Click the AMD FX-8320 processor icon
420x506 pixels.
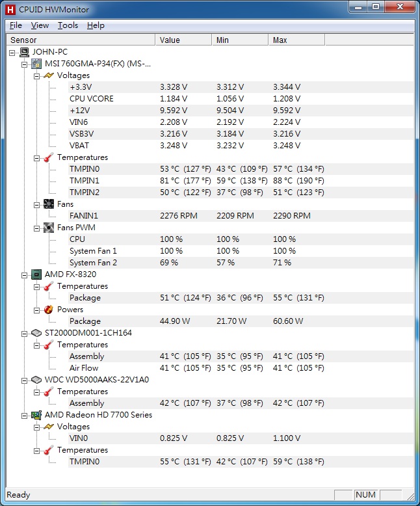pyautogui.click(x=36, y=274)
